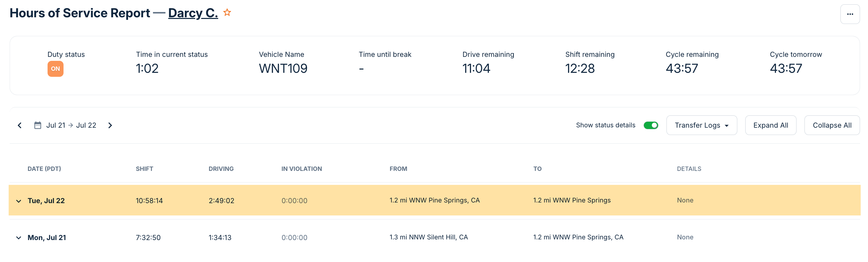Image resolution: width=868 pixels, height=262 pixels.
Task: Go to the previous date range arrow
Action: click(x=20, y=125)
